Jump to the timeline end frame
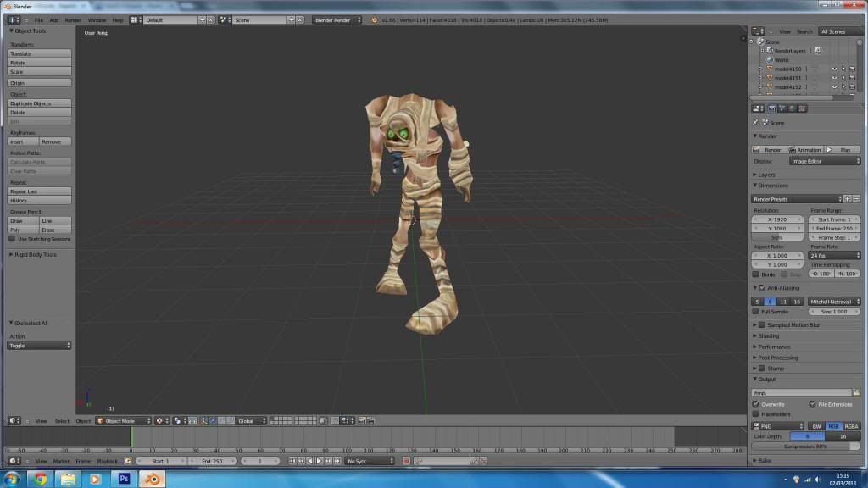This screenshot has height=488, width=868. (337, 461)
